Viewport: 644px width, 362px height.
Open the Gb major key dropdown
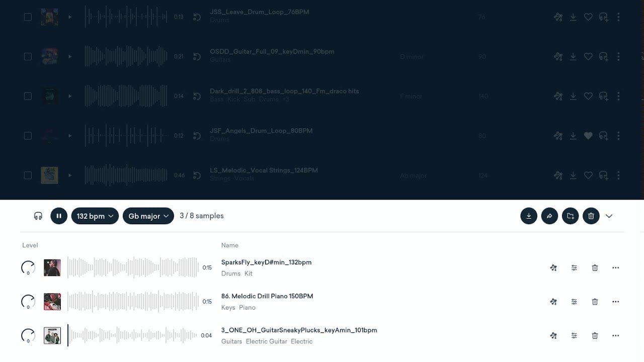148,216
